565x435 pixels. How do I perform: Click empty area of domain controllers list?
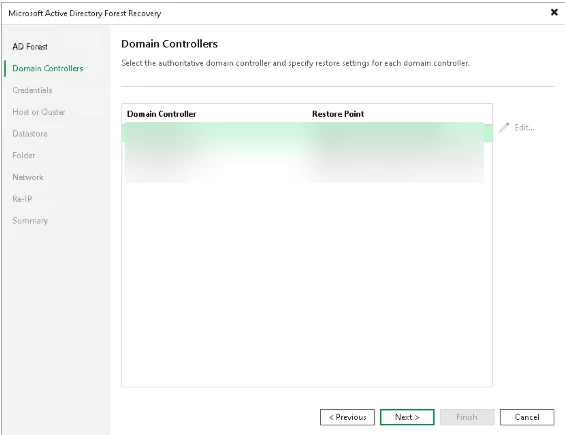point(307,285)
